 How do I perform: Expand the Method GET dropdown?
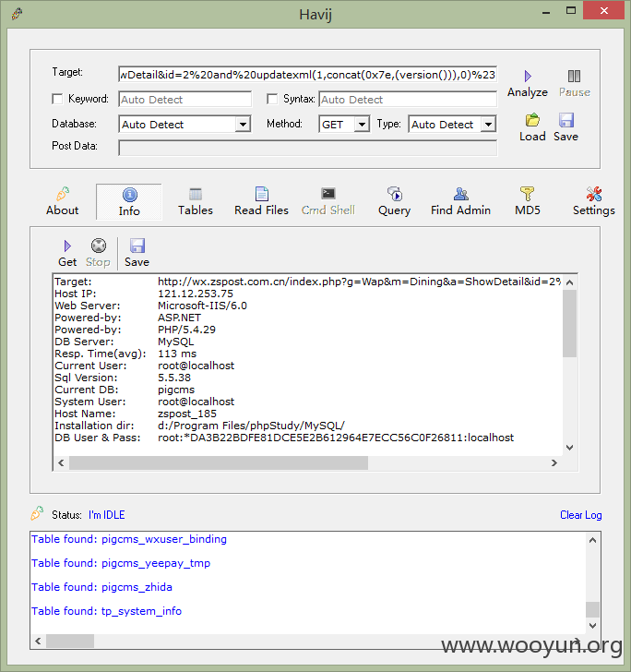click(x=362, y=125)
